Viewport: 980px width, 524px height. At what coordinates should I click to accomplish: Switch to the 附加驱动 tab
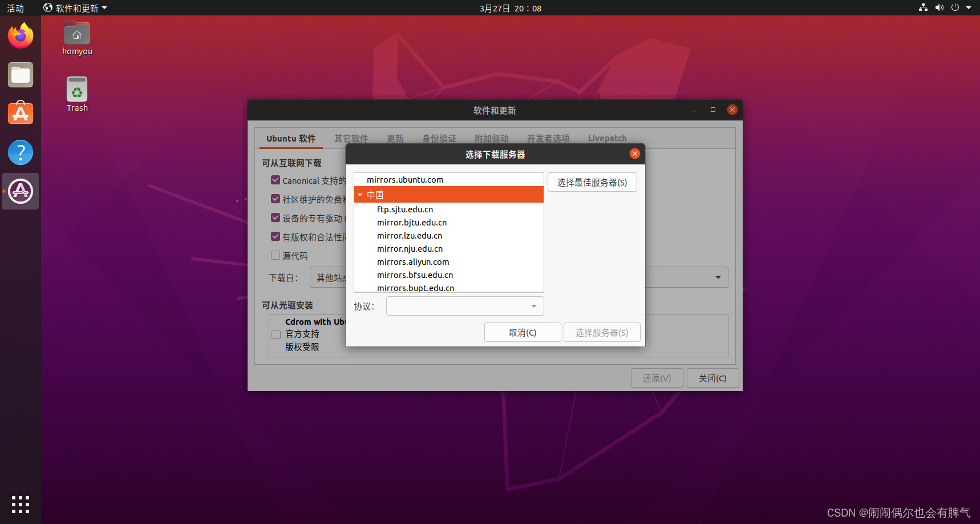pyautogui.click(x=492, y=138)
